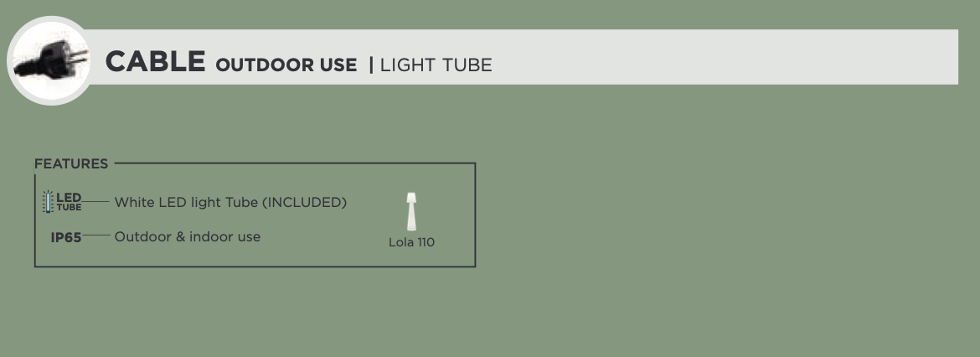
Task: Click the line connecting LED TUBE to description
Action: 96,201
